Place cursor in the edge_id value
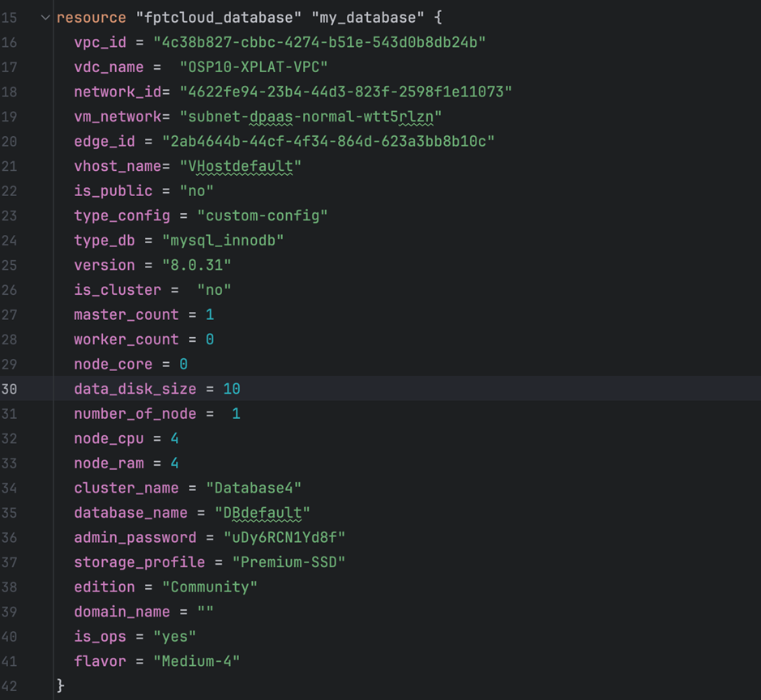Viewport: 761px width, 700px height. (328, 141)
